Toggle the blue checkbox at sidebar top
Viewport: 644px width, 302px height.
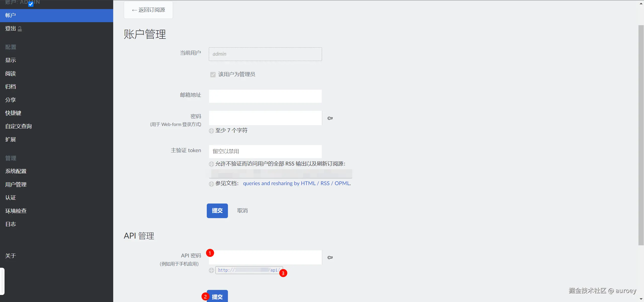[31, 4]
